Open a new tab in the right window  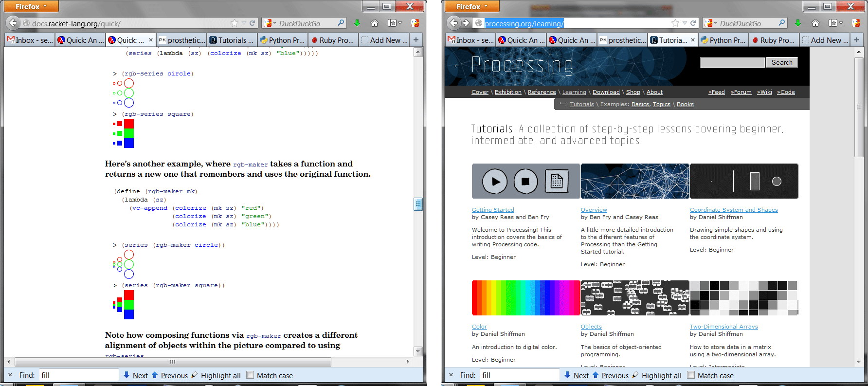pyautogui.click(x=857, y=40)
